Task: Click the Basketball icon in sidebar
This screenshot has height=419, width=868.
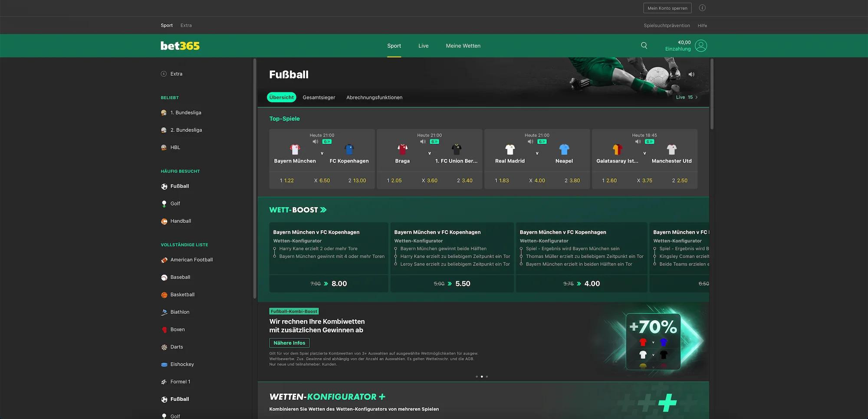Action: point(164,295)
